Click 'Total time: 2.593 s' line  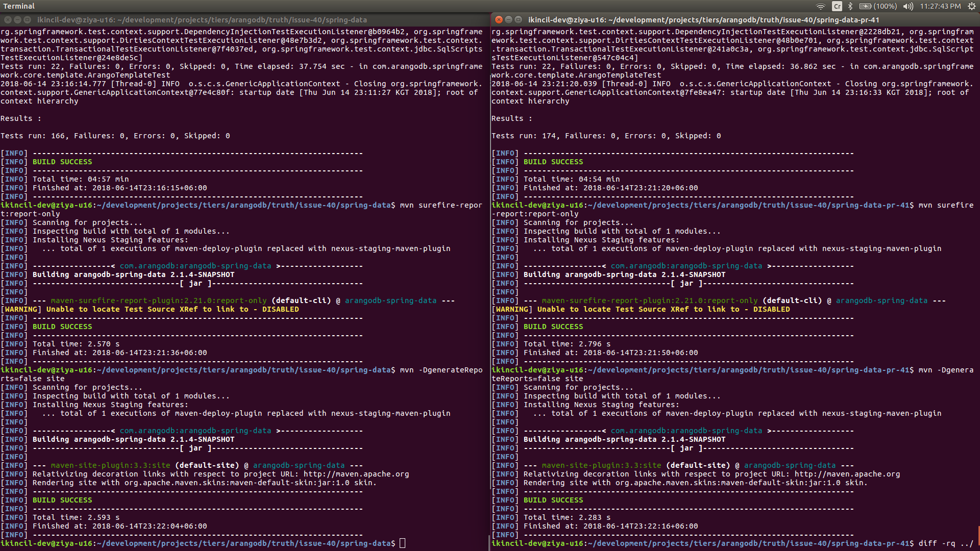coord(76,517)
